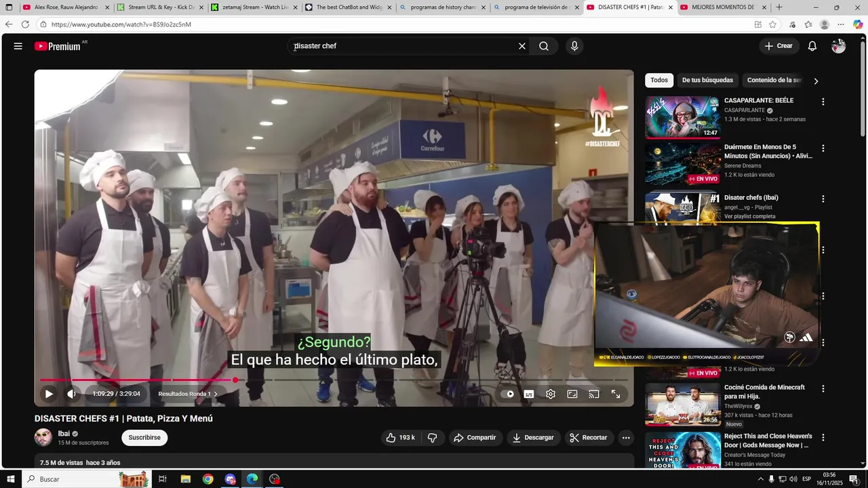Open the taskbar volume speaker icon
Viewport: 868px width, 488px height.
[x=794, y=479]
